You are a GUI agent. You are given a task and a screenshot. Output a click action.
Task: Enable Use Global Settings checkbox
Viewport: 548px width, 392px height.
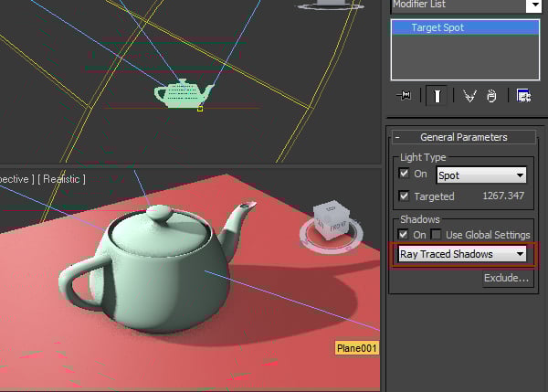click(x=436, y=234)
